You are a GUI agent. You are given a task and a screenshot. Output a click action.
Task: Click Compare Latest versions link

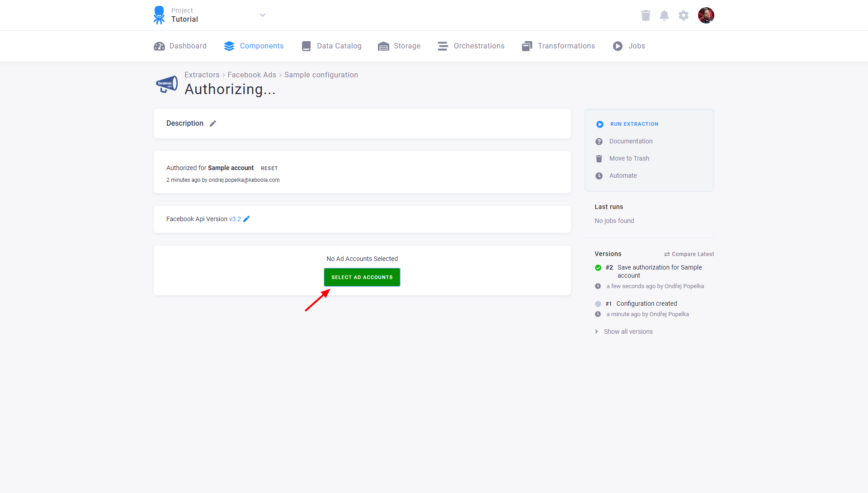point(689,254)
